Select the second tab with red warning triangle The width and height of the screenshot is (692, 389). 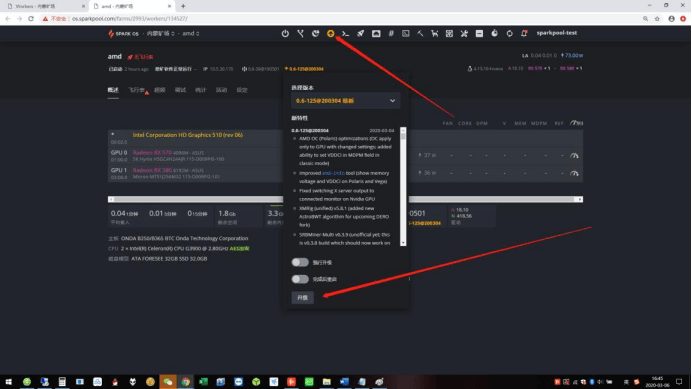pyautogui.click(x=138, y=90)
